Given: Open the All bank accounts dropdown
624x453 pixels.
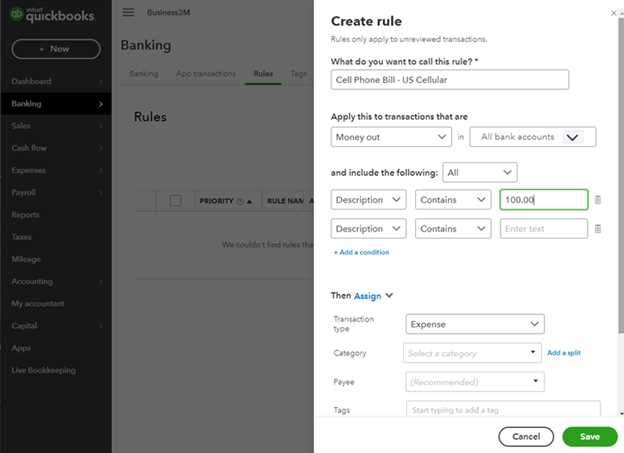Looking at the screenshot, I should click(532, 137).
